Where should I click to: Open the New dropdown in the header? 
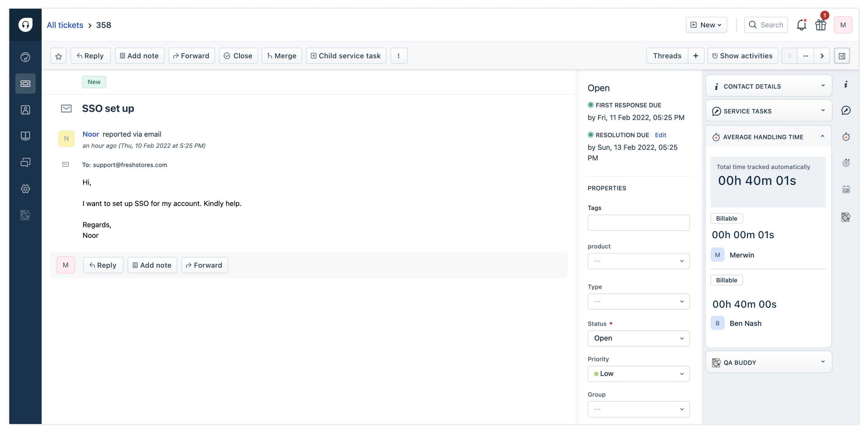(x=706, y=25)
